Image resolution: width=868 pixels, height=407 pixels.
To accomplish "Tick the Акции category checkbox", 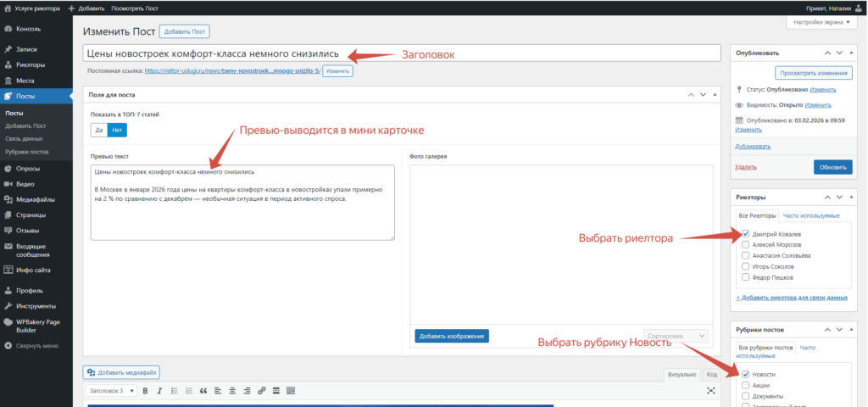I will pos(745,386).
